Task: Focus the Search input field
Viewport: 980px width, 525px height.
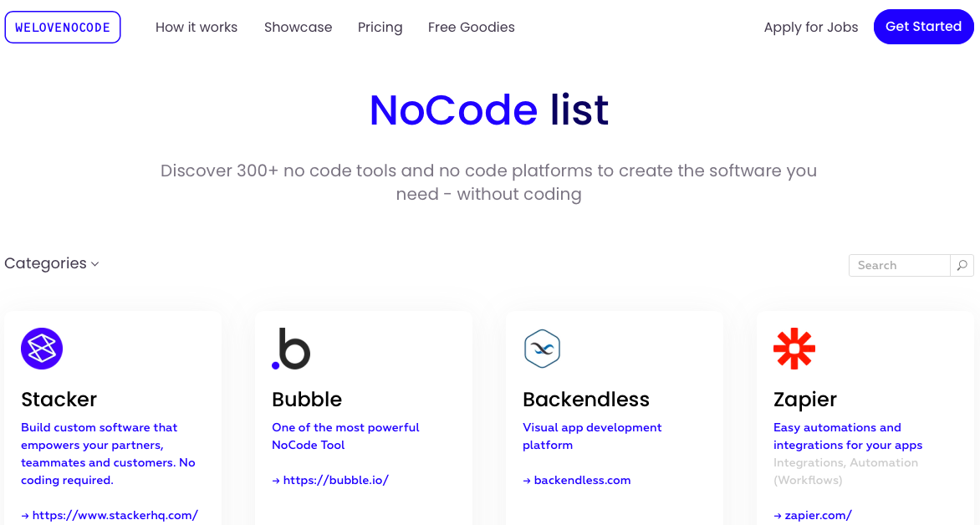Action: [x=900, y=265]
